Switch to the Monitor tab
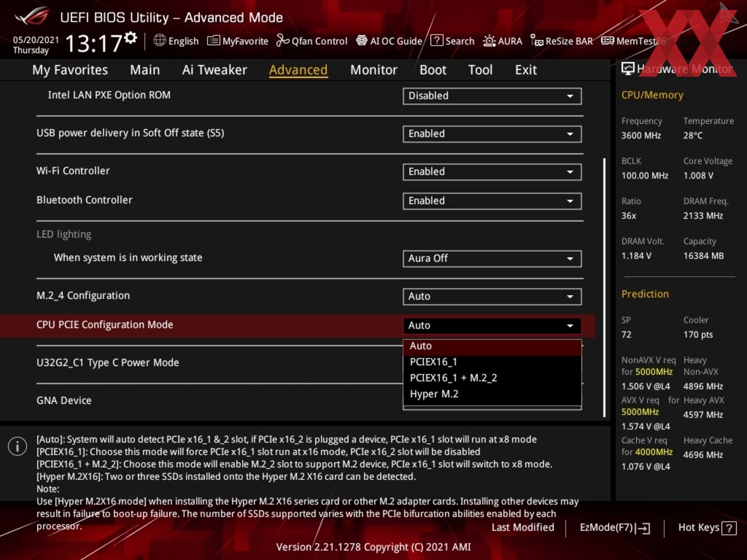 coord(374,70)
